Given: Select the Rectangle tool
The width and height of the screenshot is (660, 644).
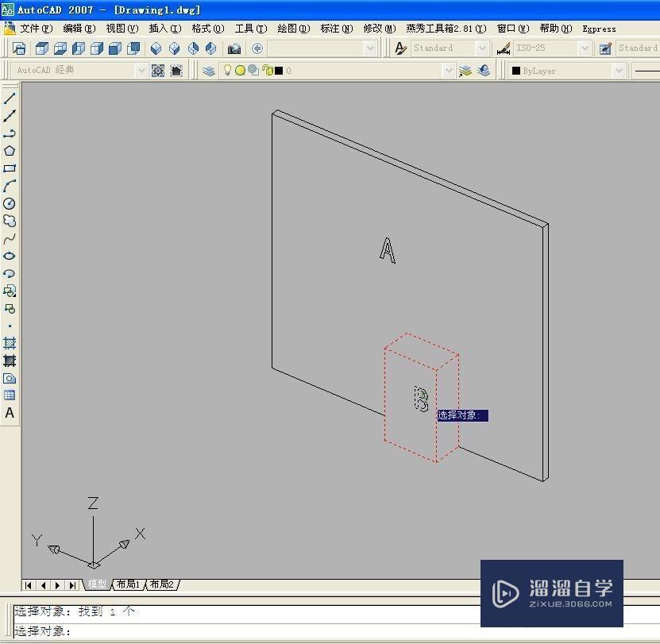Looking at the screenshot, I should (x=10, y=168).
